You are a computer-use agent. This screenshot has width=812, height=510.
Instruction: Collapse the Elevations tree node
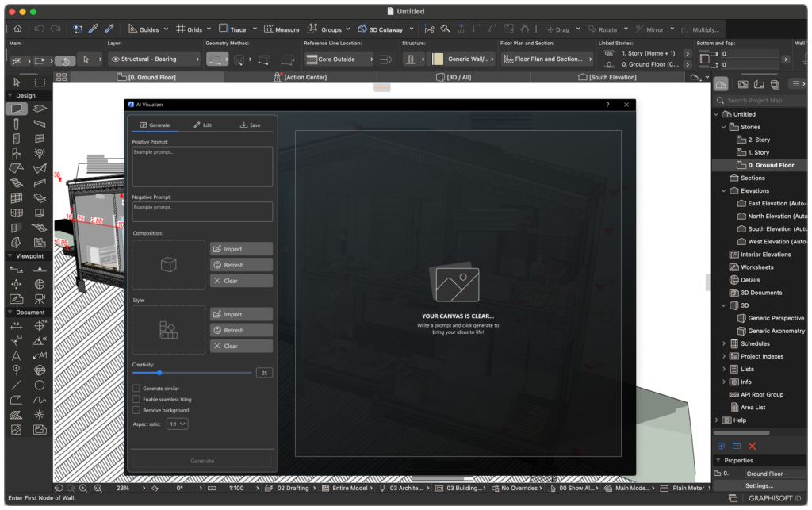pos(724,190)
